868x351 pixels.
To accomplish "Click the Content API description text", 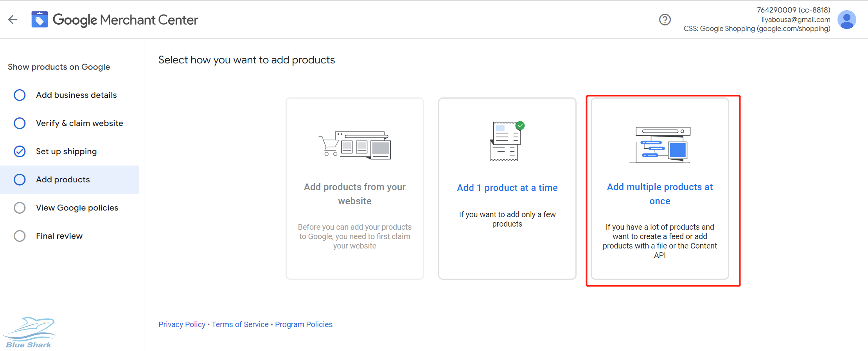I will pyautogui.click(x=660, y=241).
